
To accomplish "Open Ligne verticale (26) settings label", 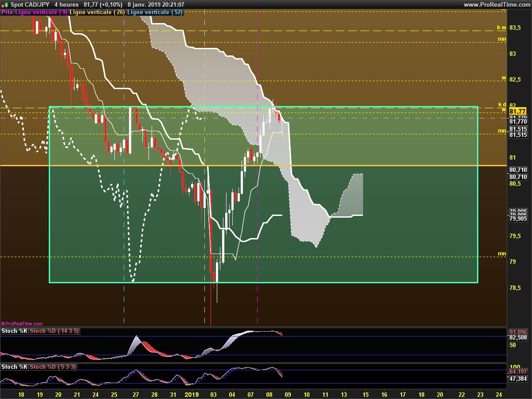I will (96, 12).
